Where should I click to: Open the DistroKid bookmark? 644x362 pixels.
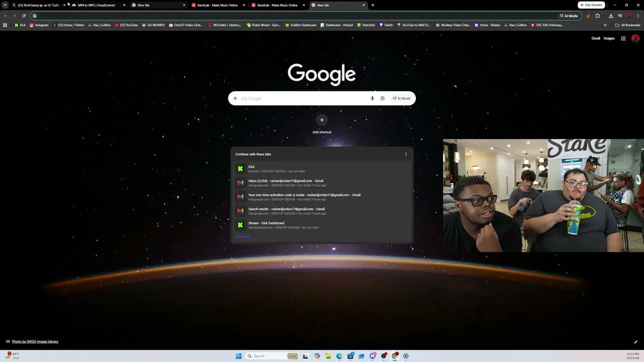tap(366, 25)
